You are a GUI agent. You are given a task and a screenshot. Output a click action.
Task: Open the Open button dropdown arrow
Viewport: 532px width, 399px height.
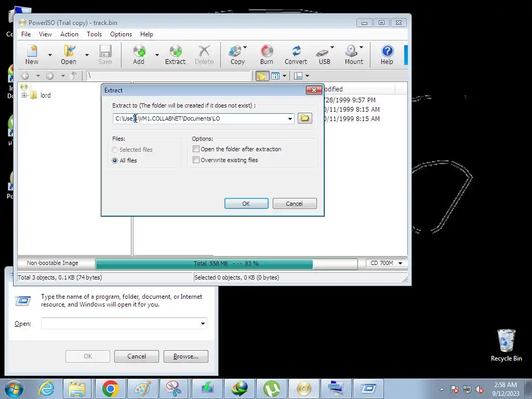point(87,55)
